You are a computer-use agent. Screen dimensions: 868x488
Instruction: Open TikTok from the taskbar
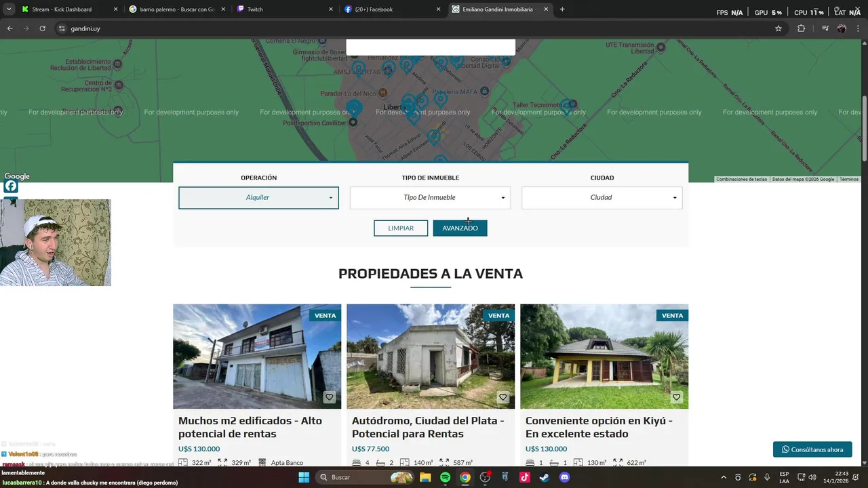[524, 477]
